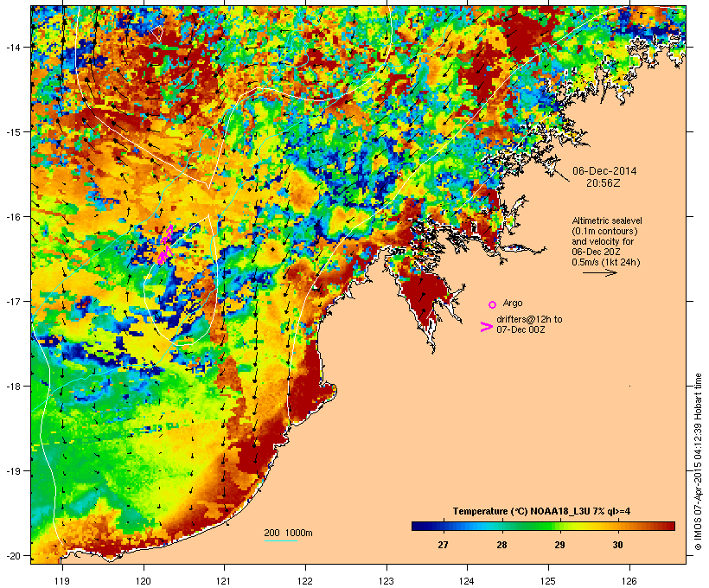Click the colorbar value 28

pyautogui.click(x=501, y=545)
